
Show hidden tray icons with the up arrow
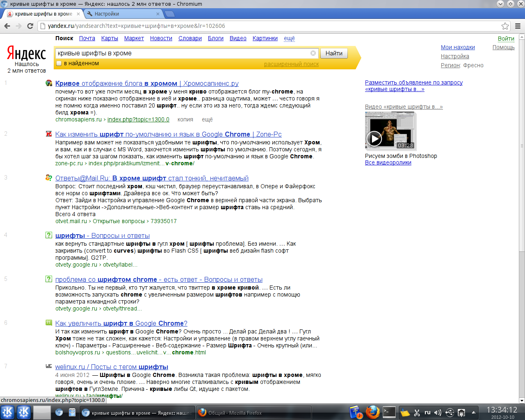point(473,413)
